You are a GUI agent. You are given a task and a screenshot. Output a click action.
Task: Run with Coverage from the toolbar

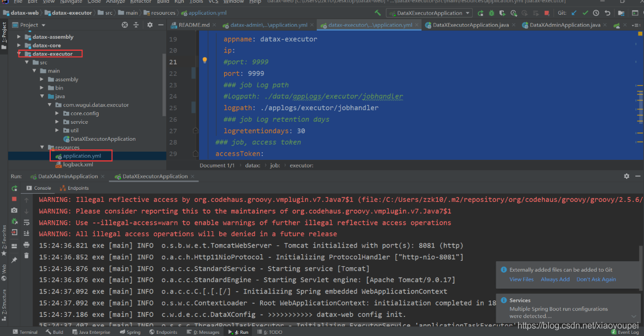pos(502,13)
